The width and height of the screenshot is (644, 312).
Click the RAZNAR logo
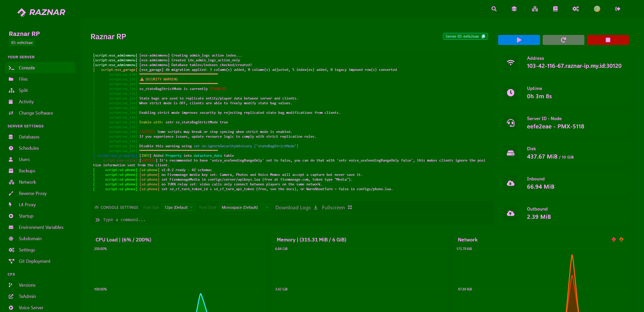[x=42, y=12]
